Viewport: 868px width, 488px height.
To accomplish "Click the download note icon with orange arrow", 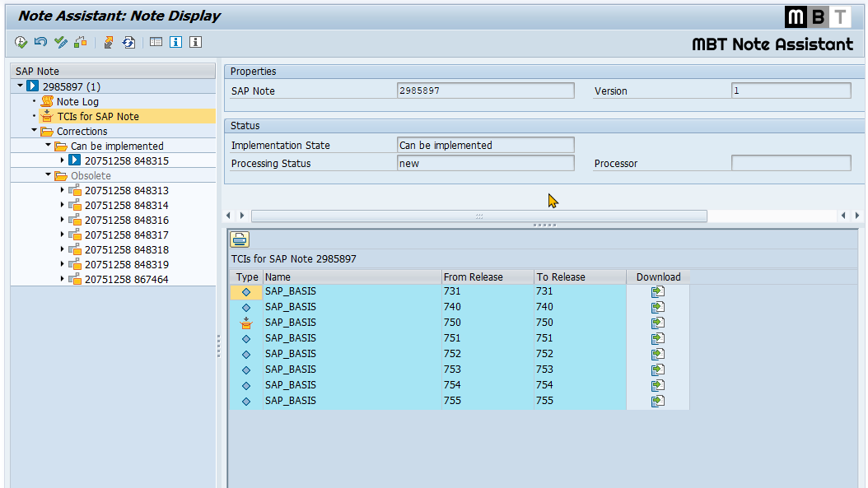I will pyautogui.click(x=110, y=42).
